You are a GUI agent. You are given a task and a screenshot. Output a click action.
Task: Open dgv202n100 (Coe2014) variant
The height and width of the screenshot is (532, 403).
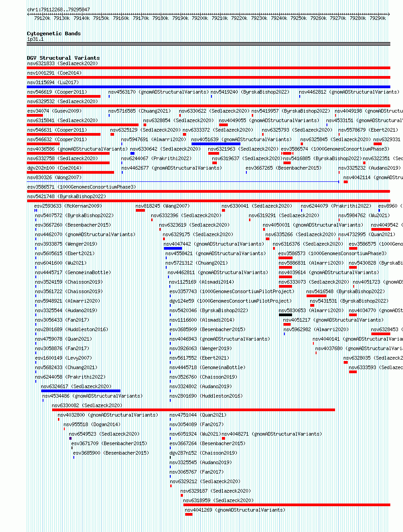[x=54, y=168]
